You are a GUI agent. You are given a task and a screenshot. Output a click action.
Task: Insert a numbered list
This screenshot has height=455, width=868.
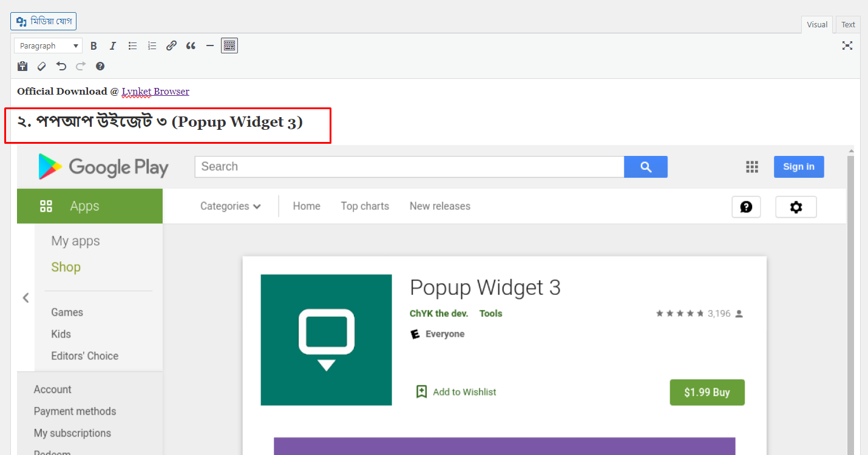click(152, 45)
